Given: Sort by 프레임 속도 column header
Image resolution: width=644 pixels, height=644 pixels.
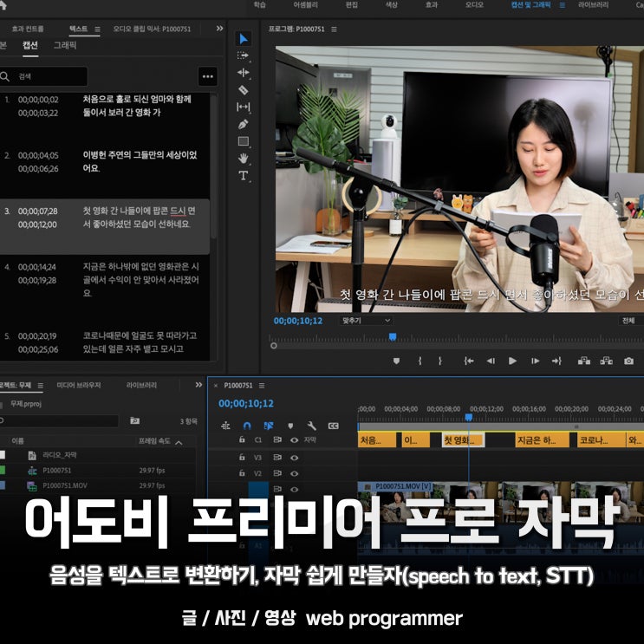Looking at the screenshot, I should coord(154,441).
